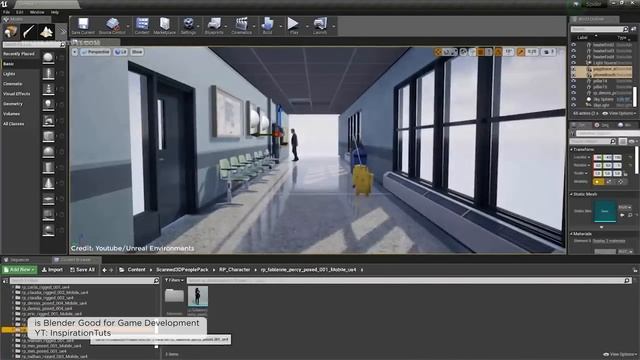
Task: Select the Geometry category
Action: pyautogui.click(x=13, y=104)
